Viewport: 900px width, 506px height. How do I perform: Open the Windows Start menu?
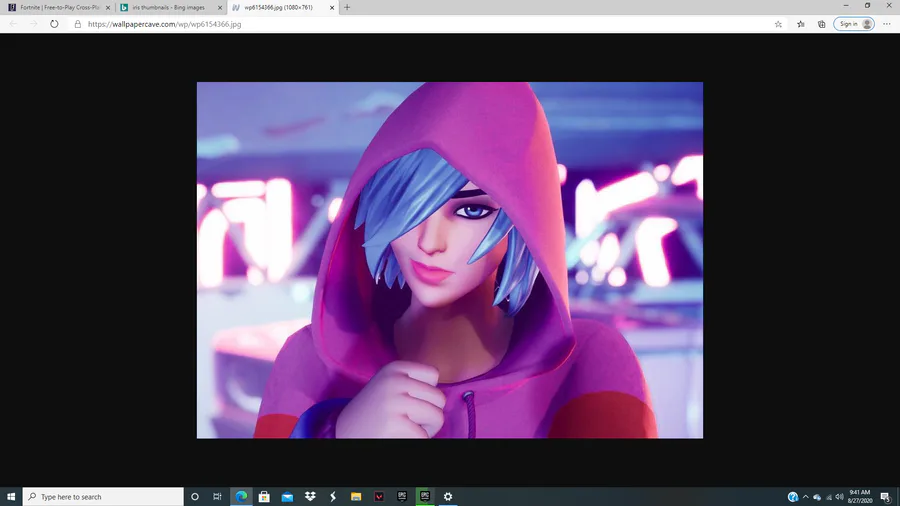pyautogui.click(x=11, y=496)
